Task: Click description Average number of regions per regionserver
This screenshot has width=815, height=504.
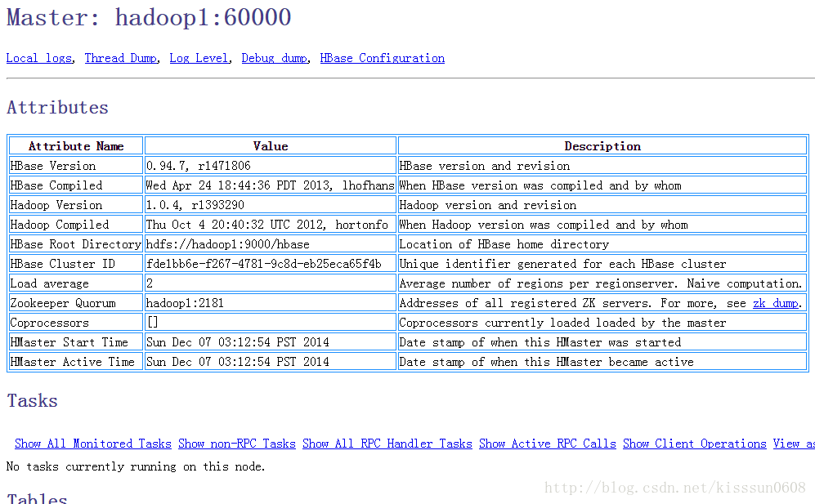Action: [602, 283]
